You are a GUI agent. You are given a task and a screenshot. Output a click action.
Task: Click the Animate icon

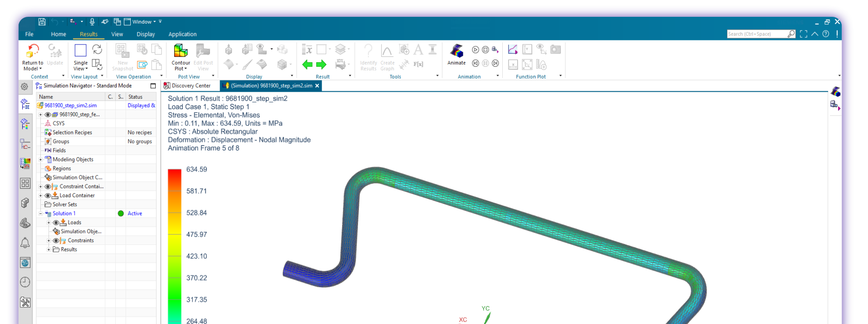[x=456, y=51]
